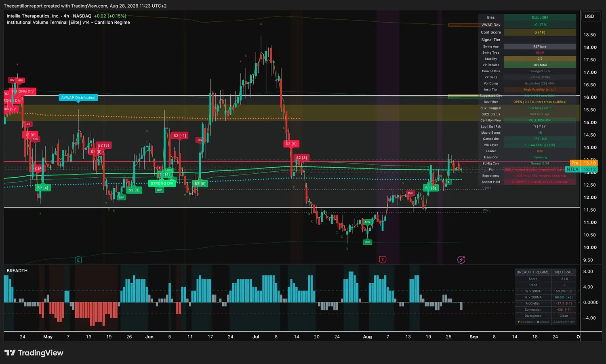Select the red S3 [9] signal label
606x364 pixels.
(291, 144)
